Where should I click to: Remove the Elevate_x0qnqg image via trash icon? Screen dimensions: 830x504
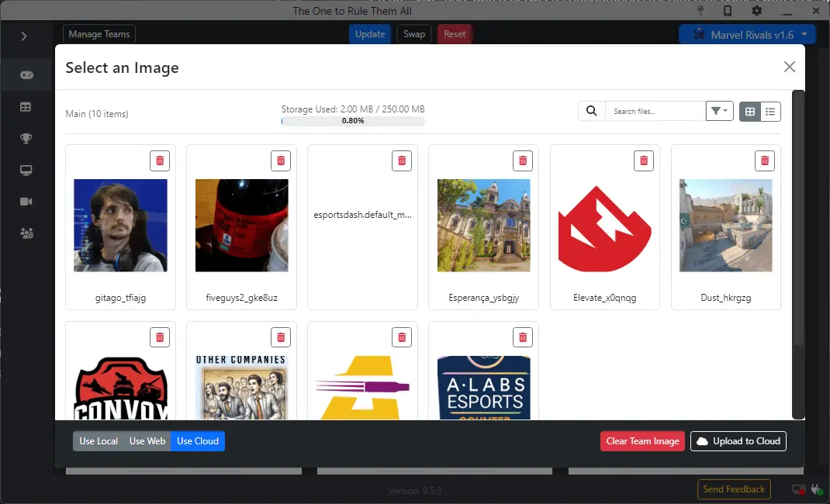pyautogui.click(x=644, y=161)
